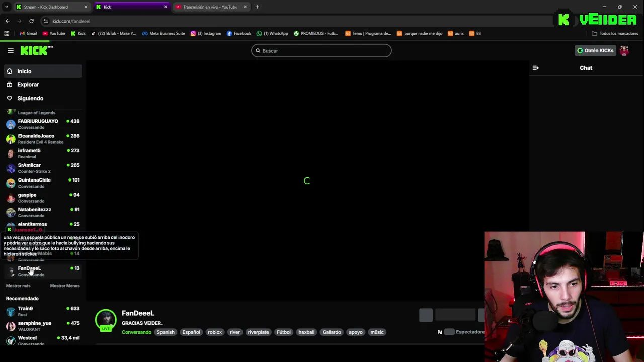Open FABRIURUGUAYO channel avatar
Viewport: 644px width, 362px height.
point(11,124)
